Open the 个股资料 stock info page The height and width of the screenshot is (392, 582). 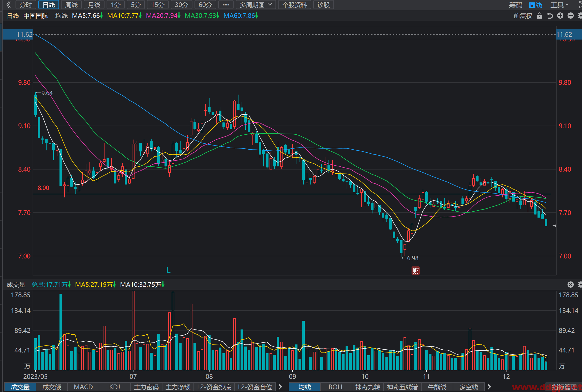click(295, 5)
